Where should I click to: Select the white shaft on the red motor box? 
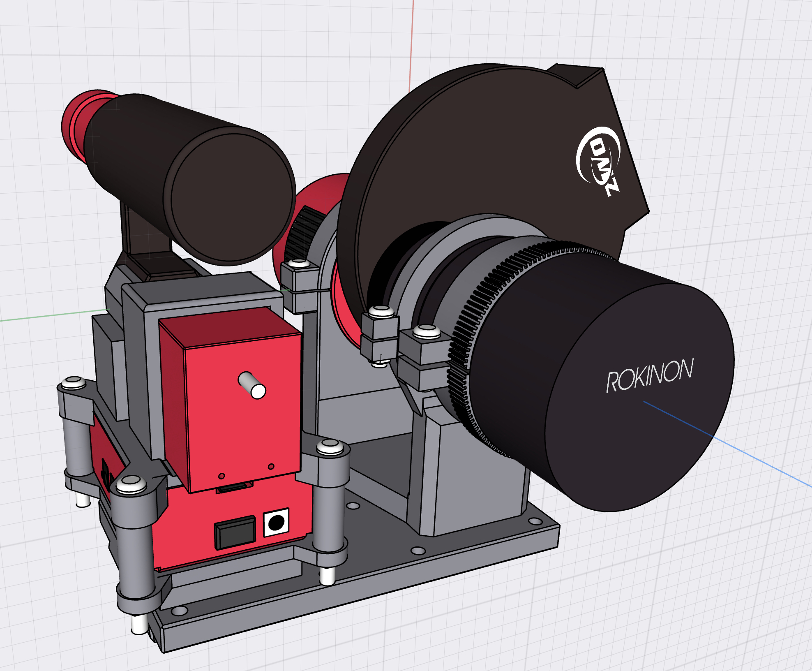pos(252,384)
